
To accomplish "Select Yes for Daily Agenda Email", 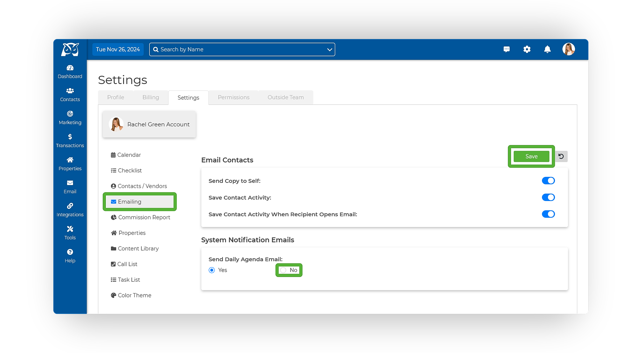I will [x=212, y=270].
